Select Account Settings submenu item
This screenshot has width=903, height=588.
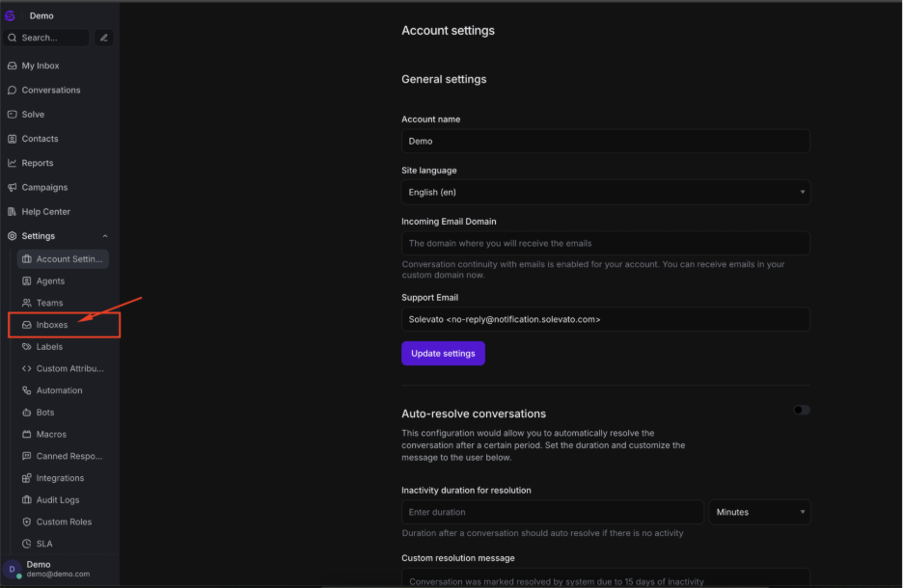point(63,259)
